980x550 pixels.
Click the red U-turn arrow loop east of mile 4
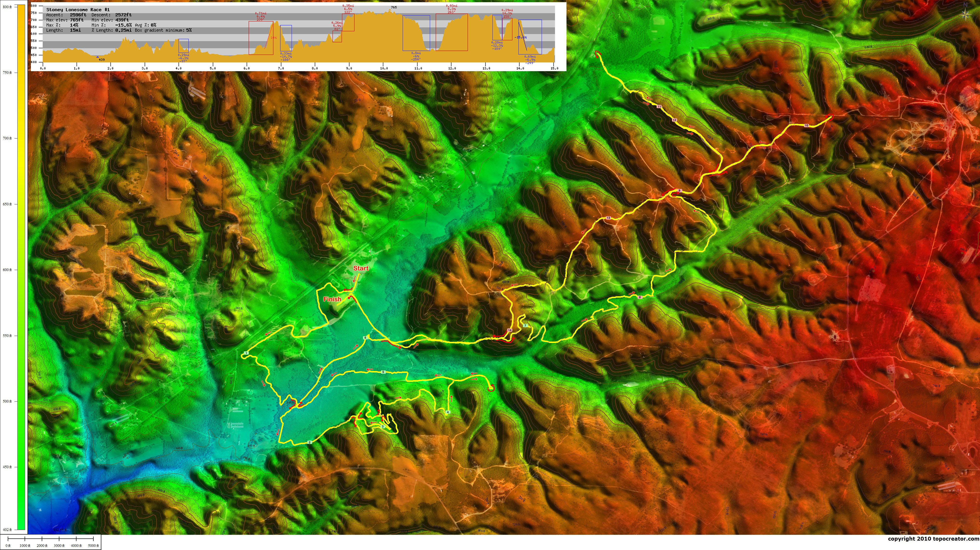tap(491, 388)
